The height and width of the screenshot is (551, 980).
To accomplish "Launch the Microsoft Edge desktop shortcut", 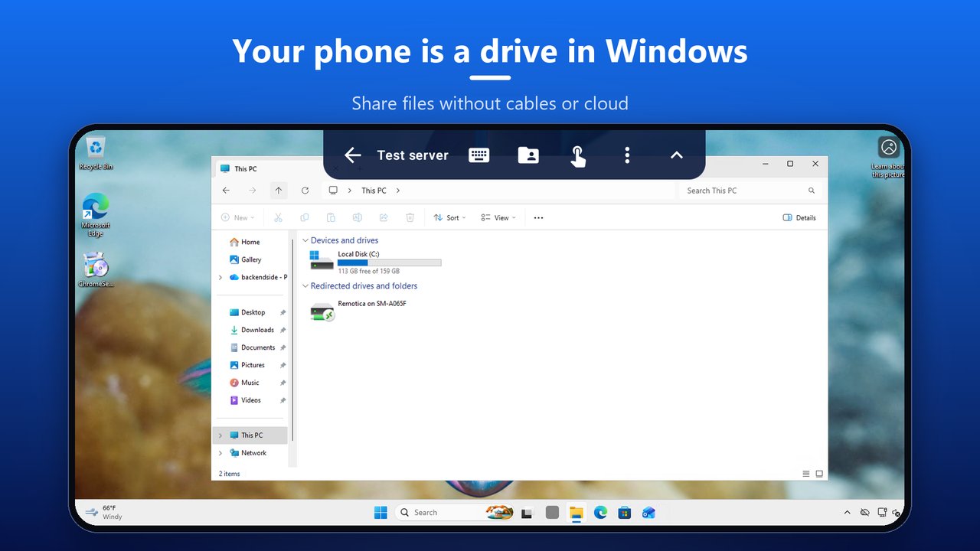I will tap(96, 214).
